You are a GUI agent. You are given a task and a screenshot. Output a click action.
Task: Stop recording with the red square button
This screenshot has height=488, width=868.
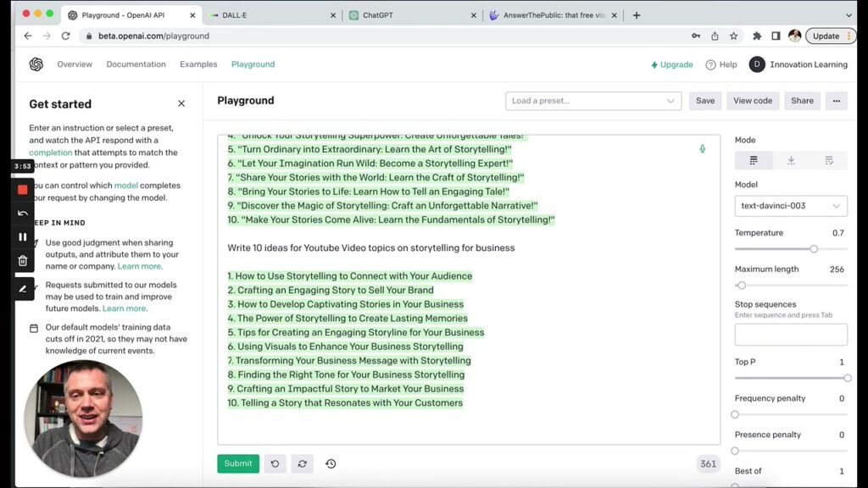point(23,190)
